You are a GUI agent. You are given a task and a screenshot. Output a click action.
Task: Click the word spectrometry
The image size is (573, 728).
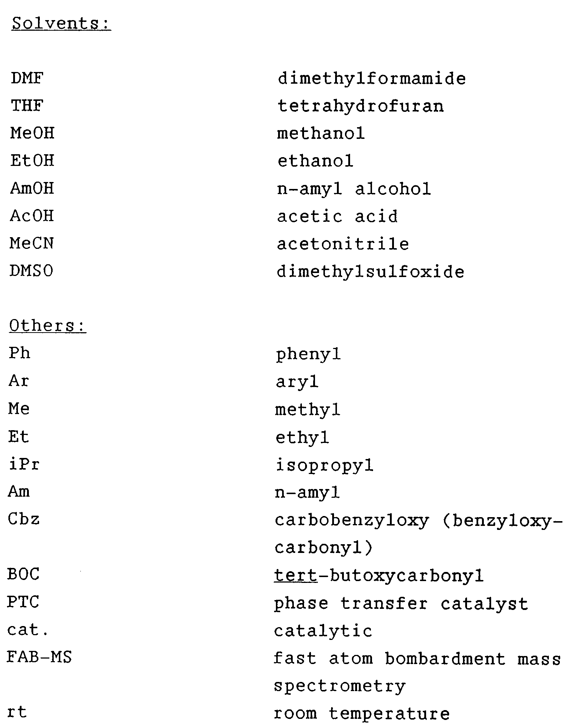340,686
